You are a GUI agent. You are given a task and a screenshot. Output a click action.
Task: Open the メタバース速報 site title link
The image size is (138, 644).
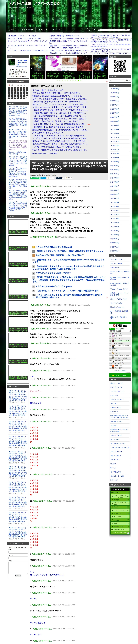(34, 4)
